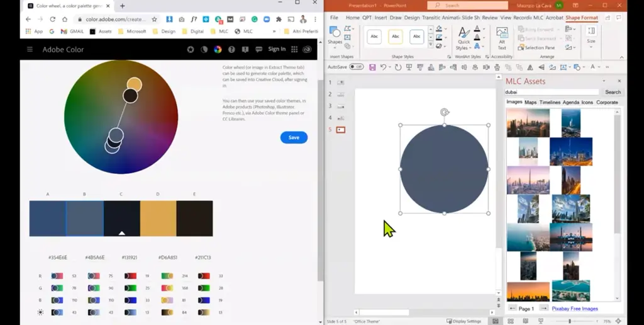Click the Edit Shape icon in Insert Shapes group
This screenshot has height=325, width=644.
tap(347, 28)
